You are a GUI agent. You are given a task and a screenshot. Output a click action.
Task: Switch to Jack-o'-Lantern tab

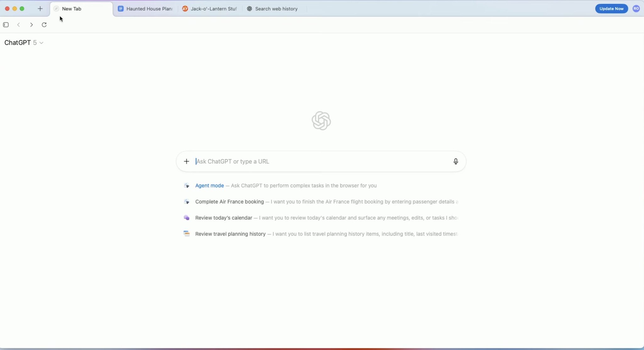(210, 9)
